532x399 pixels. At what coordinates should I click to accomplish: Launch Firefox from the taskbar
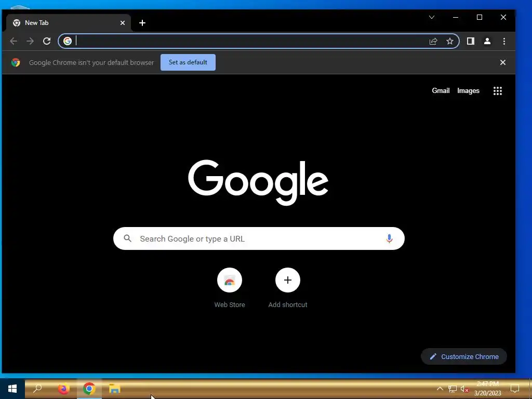tap(63, 389)
